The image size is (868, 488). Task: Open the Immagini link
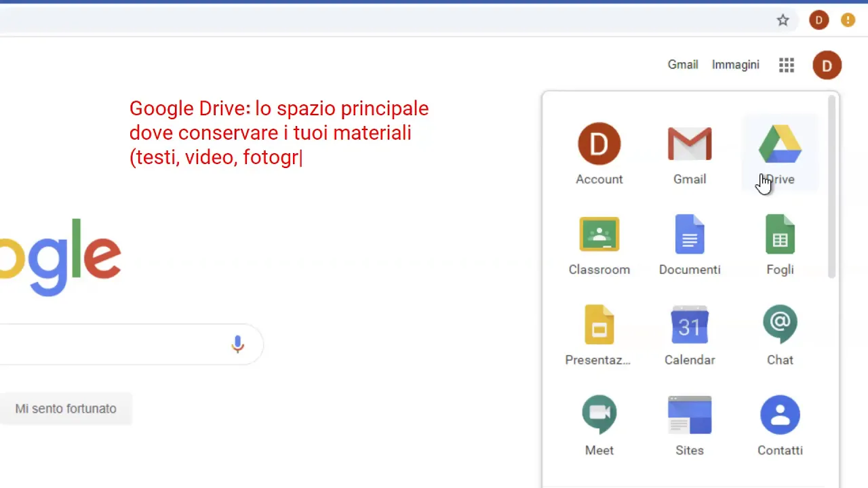click(x=736, y=64)
